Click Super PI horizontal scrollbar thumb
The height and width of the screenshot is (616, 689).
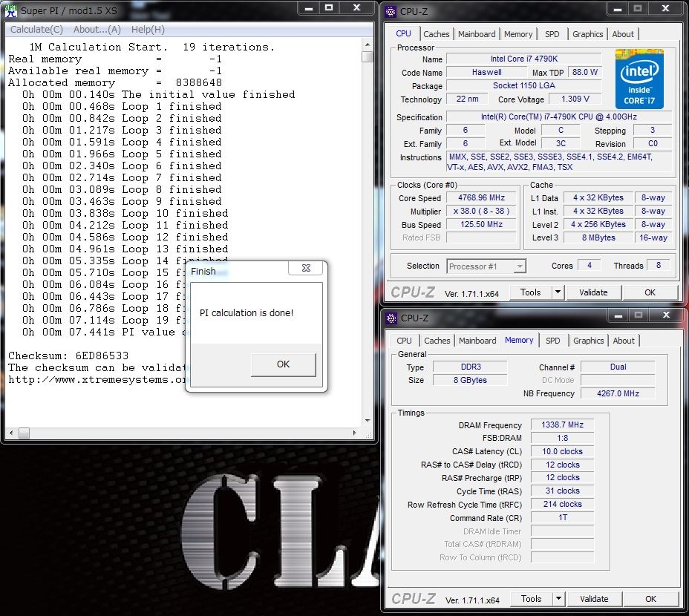pos(25,433)
